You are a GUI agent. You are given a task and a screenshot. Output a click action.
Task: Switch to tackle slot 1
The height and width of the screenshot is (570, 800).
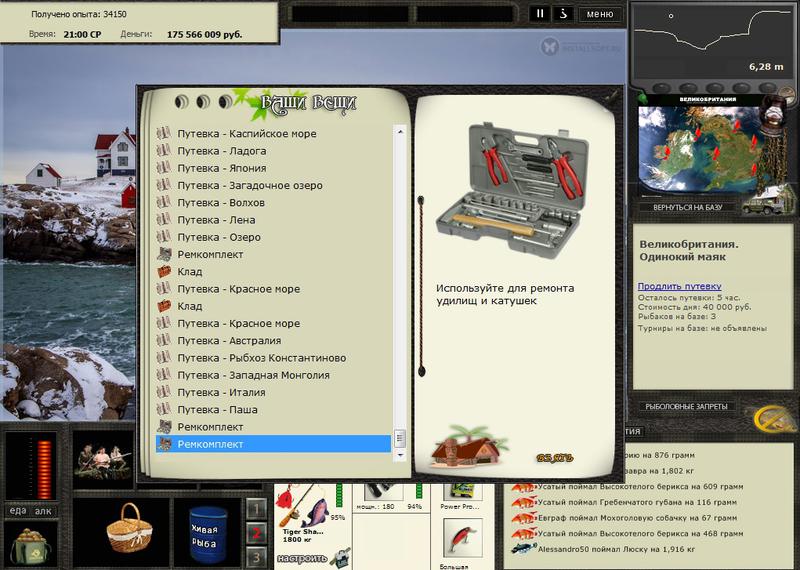point(257,509)
